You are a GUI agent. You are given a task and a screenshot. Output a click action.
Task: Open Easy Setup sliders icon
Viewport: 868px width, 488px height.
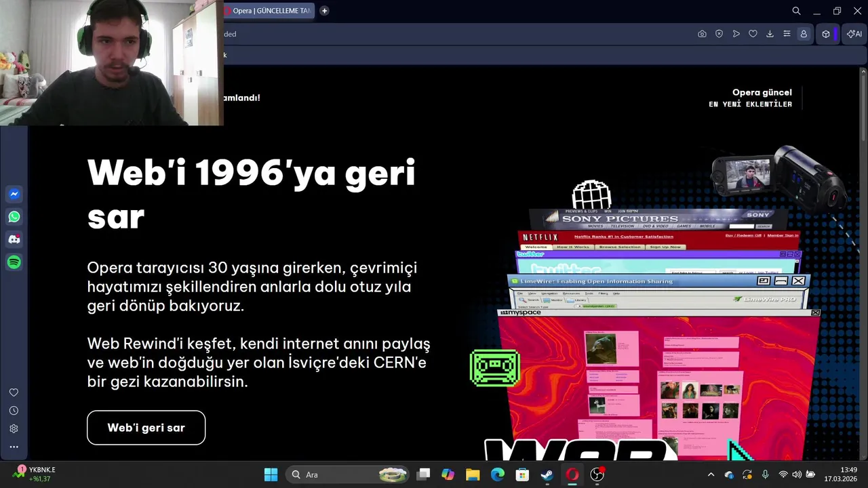click(787, 34)
